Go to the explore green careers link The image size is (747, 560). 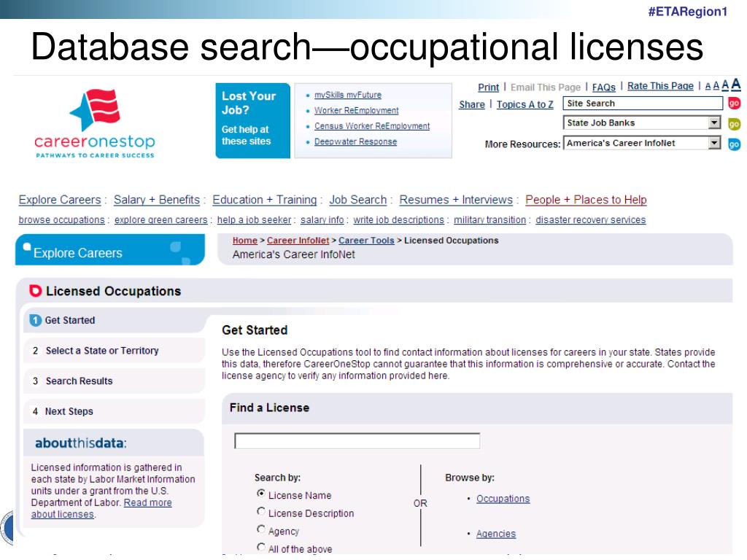tap(161, 220)
